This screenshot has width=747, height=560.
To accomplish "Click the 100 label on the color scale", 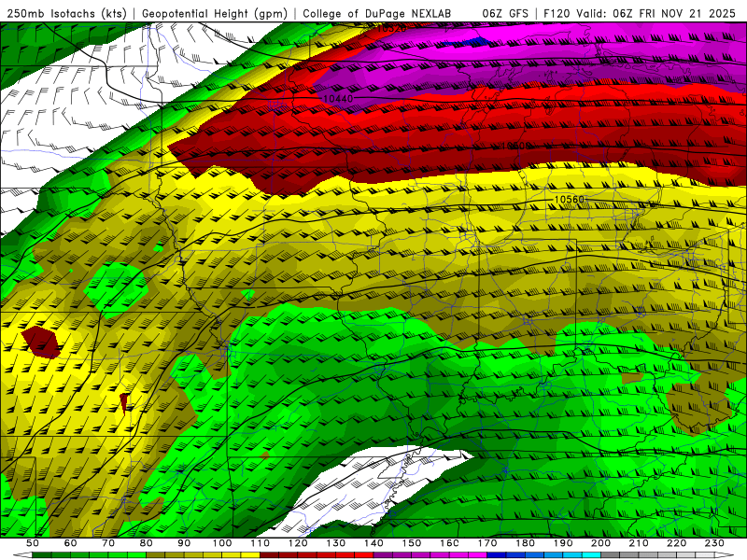I will pyautogui.click(x=222, y=543).
